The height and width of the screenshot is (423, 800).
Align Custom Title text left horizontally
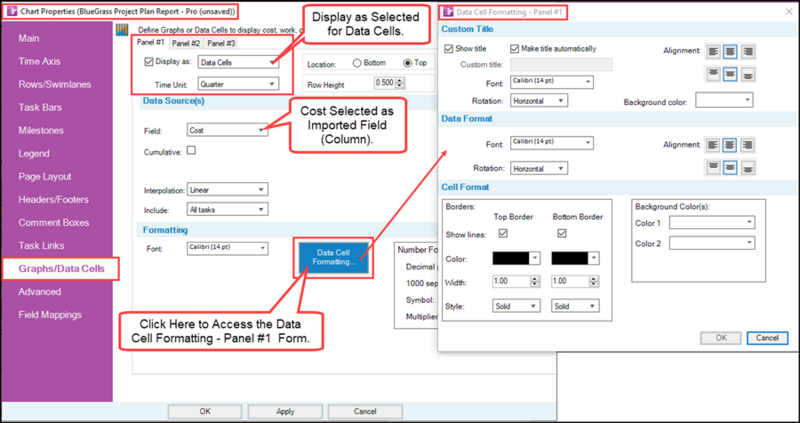(x=713, y=52)
